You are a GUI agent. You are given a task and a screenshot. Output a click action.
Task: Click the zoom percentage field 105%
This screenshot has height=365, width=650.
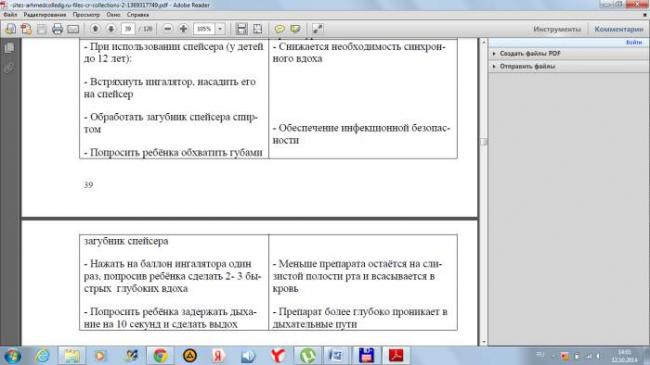204,29
